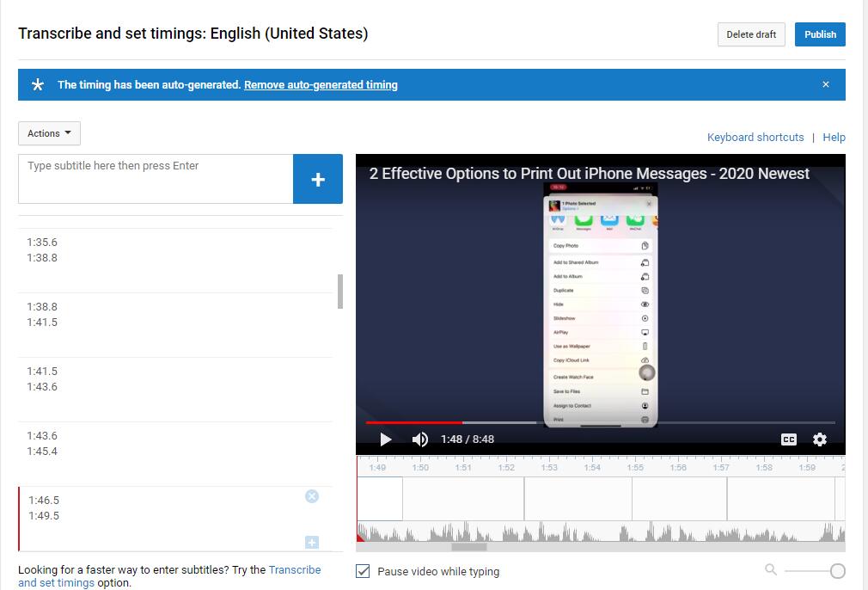Play the video
This screenshot has height=590, width=868.
(386, 439)
